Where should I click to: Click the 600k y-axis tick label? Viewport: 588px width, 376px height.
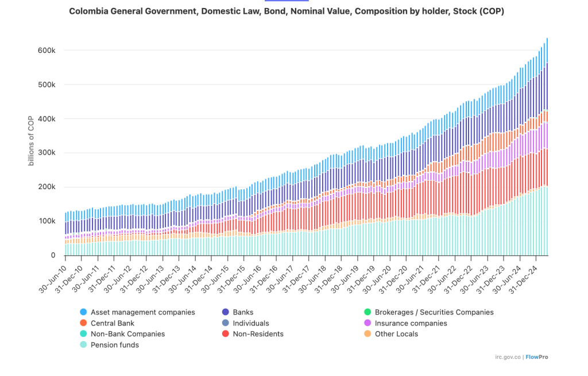(46, 51)
